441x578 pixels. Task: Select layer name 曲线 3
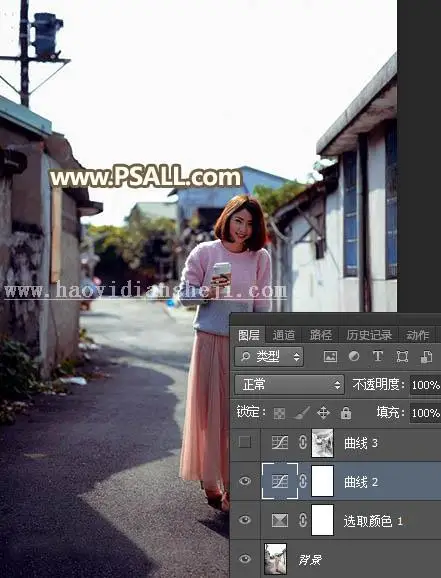coord(361,443)
